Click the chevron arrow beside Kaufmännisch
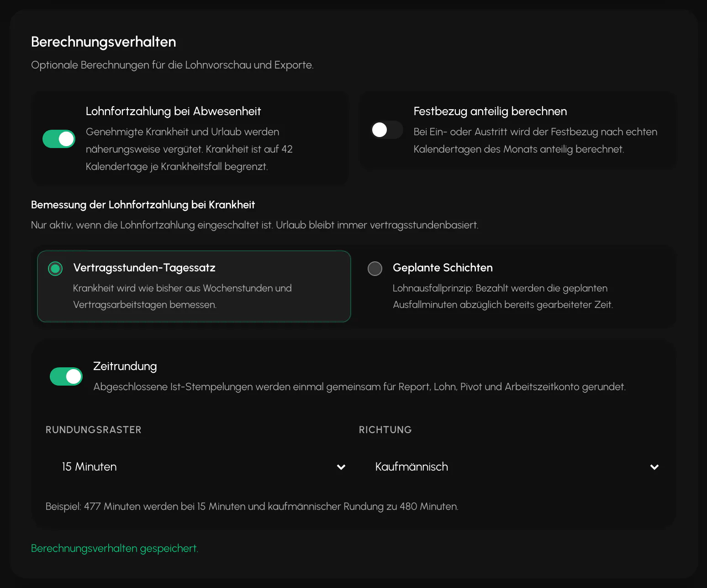Screen dimensions: 707x588 point(654,467)
